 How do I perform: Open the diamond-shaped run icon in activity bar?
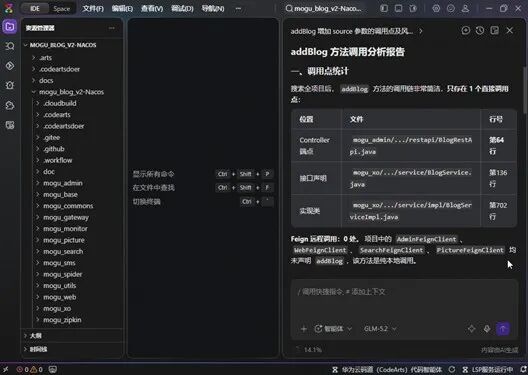10,66
